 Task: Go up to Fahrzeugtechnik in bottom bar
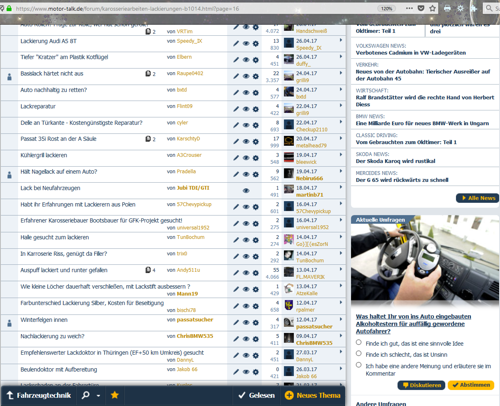(39, 395)
